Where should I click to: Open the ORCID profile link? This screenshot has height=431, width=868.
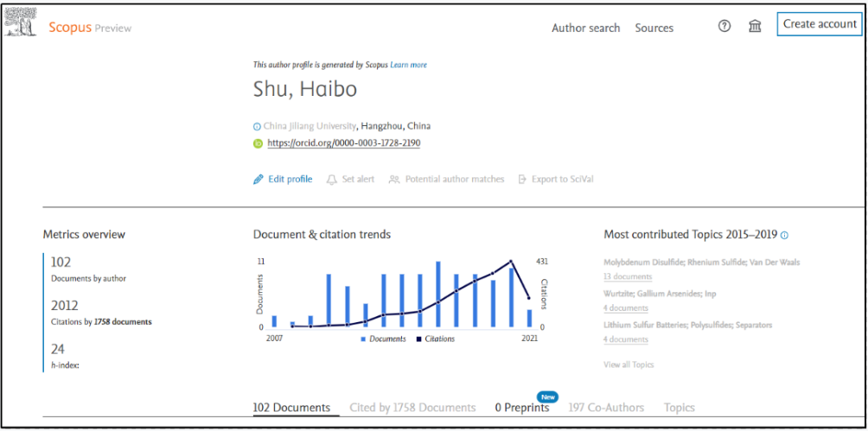[343, 143]
